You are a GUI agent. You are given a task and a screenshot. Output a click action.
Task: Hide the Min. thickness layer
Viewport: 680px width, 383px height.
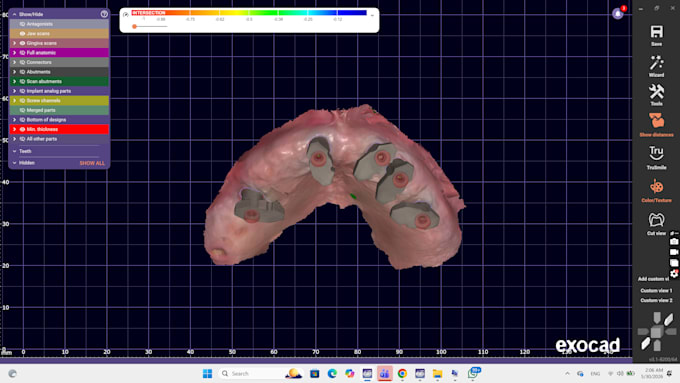click(x=22, y=129)
